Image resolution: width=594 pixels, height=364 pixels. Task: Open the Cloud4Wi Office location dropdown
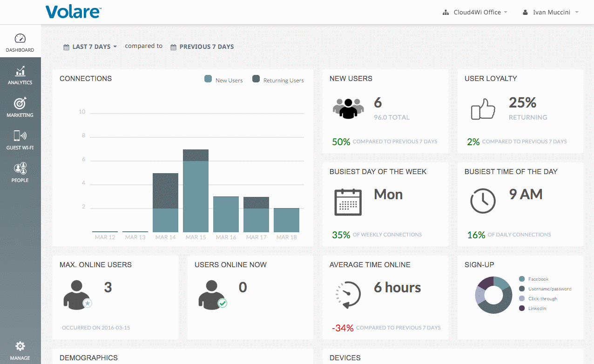[475, 13]
